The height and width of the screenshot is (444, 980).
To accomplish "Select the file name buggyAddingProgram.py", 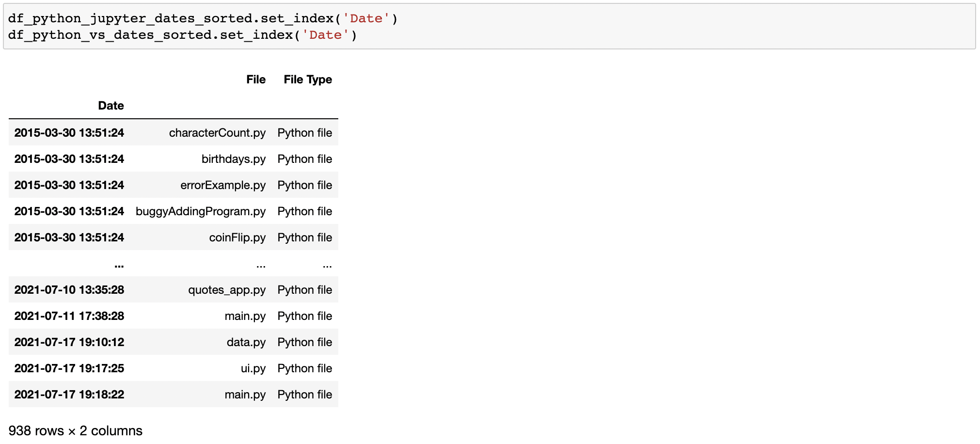I will [x=201, y=211].
